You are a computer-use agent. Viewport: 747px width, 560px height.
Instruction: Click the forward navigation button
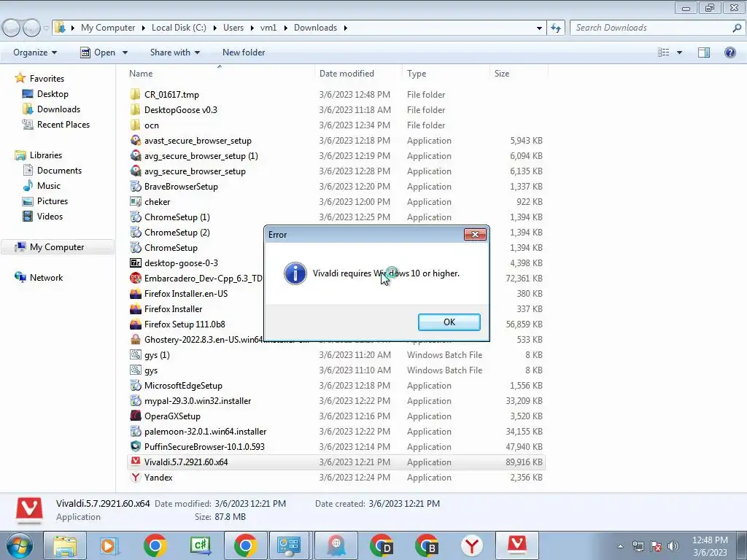click(31, 28)
